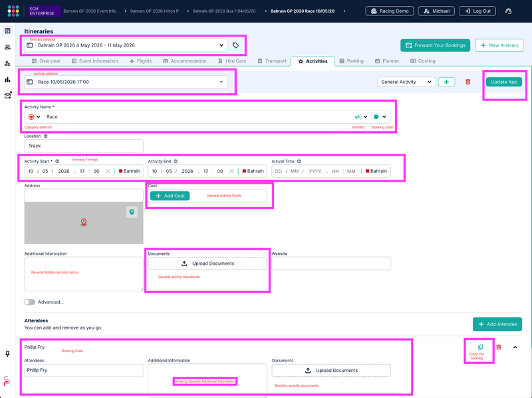Click the New Itinerary button
The image size is (532, 398).
point(499,45)
